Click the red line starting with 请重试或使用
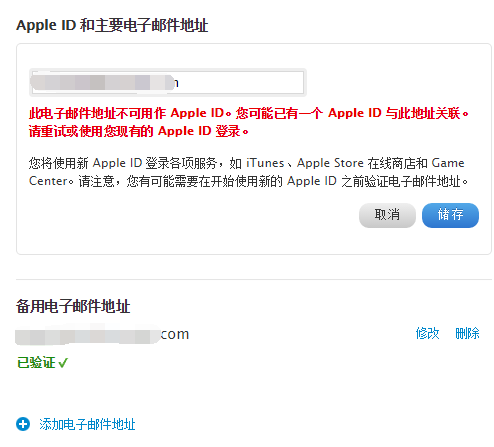 click(139, 131)
